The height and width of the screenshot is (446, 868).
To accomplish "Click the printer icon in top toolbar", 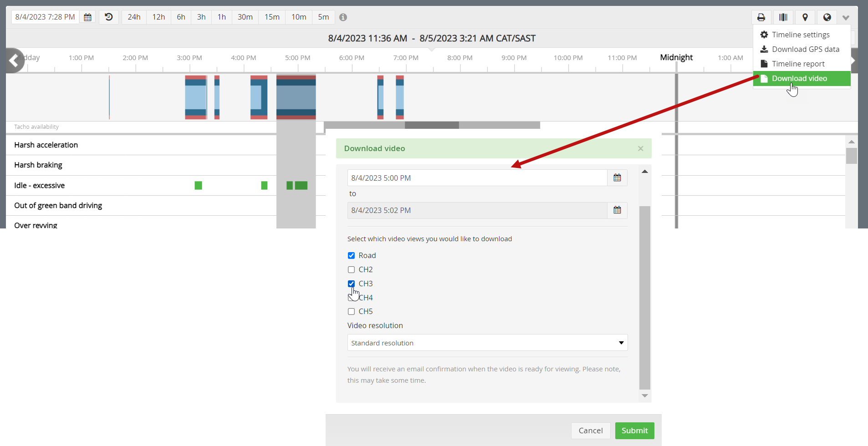I will pyautogui.click(x=761, y=17).
